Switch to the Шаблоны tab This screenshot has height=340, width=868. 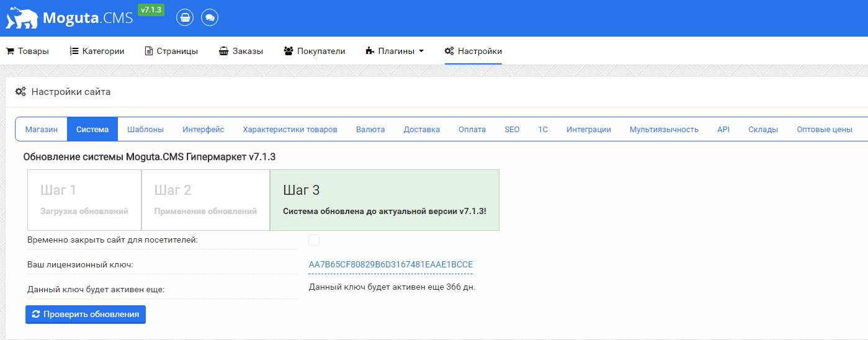click(145, 129)
